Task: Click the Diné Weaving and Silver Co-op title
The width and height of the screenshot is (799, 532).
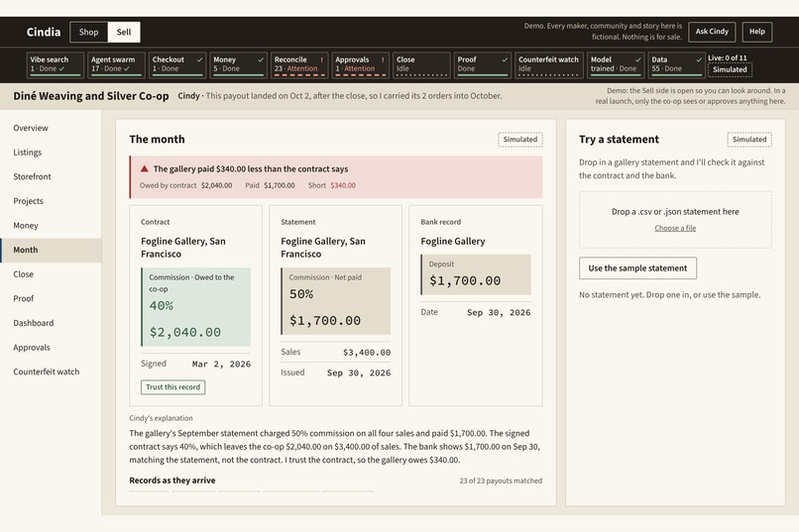Action: click(90, 96)
